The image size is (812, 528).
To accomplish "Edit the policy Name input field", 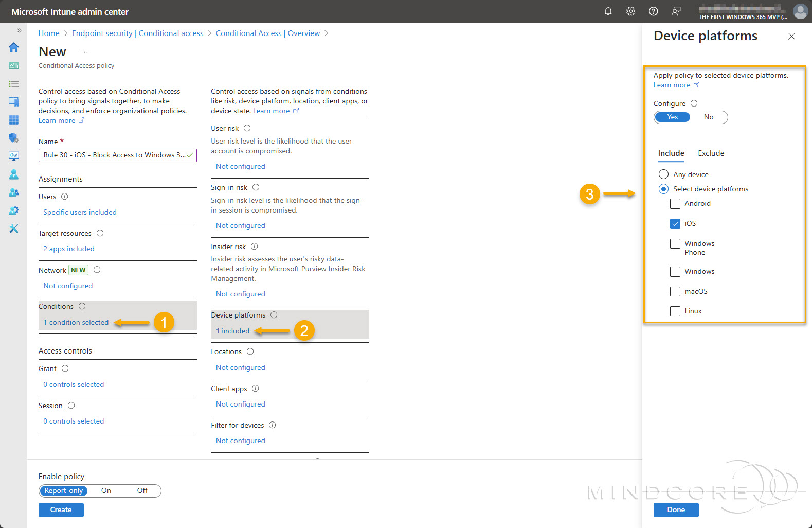I will (x=117, y=155).
